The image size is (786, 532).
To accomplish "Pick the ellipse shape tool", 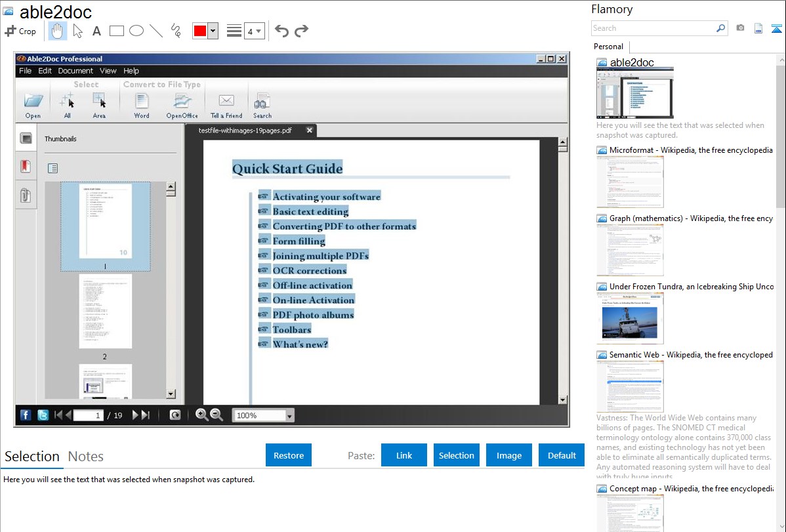I will [136, 31].
